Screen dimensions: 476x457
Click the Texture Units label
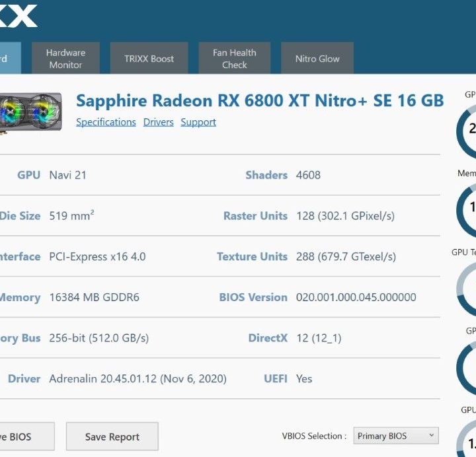[x=252, y=256]
